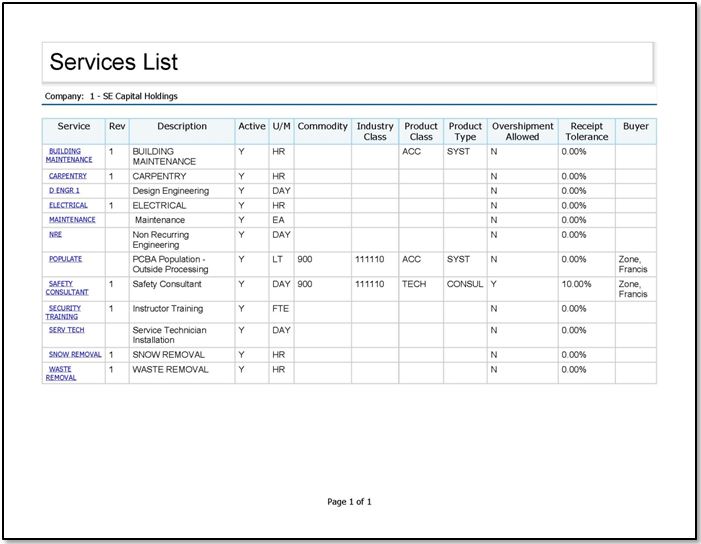Open the SERV TECH service link
This screenshot has height=544, width=701.
[67, 330]
